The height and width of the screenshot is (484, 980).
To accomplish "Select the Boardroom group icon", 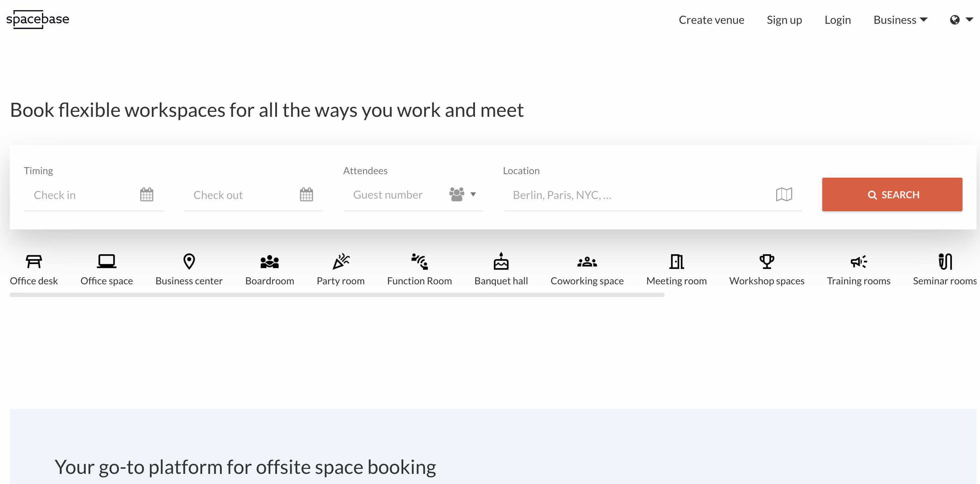I will tap(270, 262).
